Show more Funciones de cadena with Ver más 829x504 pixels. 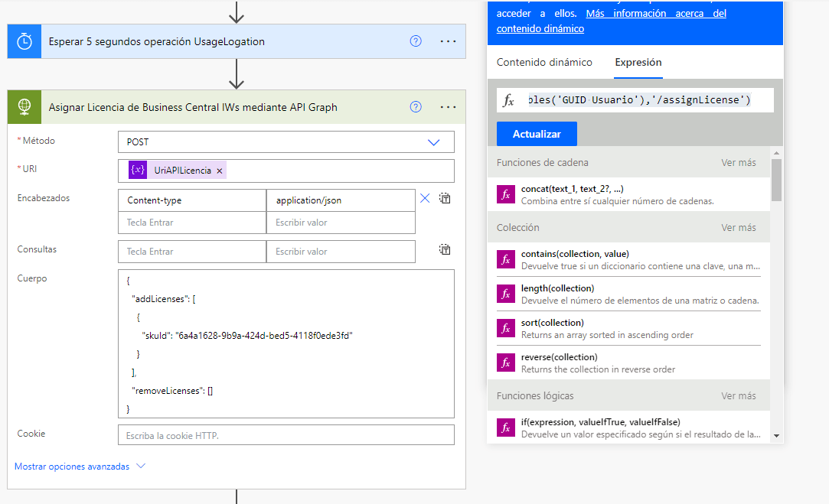click(738, 163)
